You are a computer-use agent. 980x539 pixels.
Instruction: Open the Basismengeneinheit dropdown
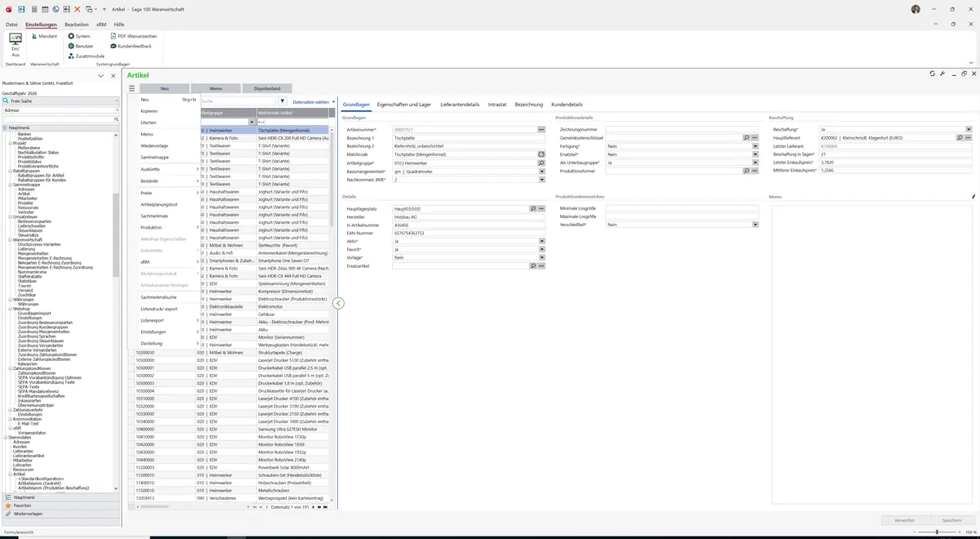tap(541, 171)
